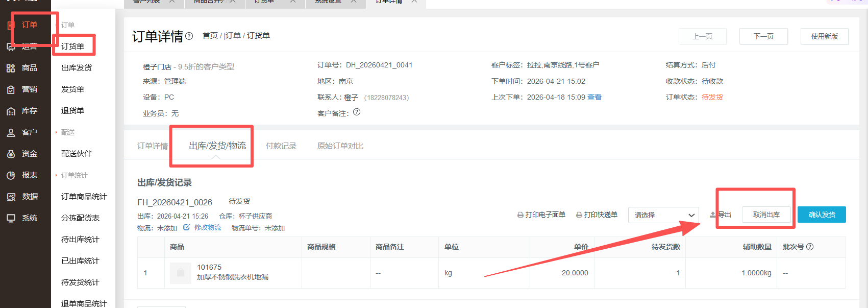Open the 订单 module in the left sidebar
This screenshot has width=868, height=308.
pos(23,25)
